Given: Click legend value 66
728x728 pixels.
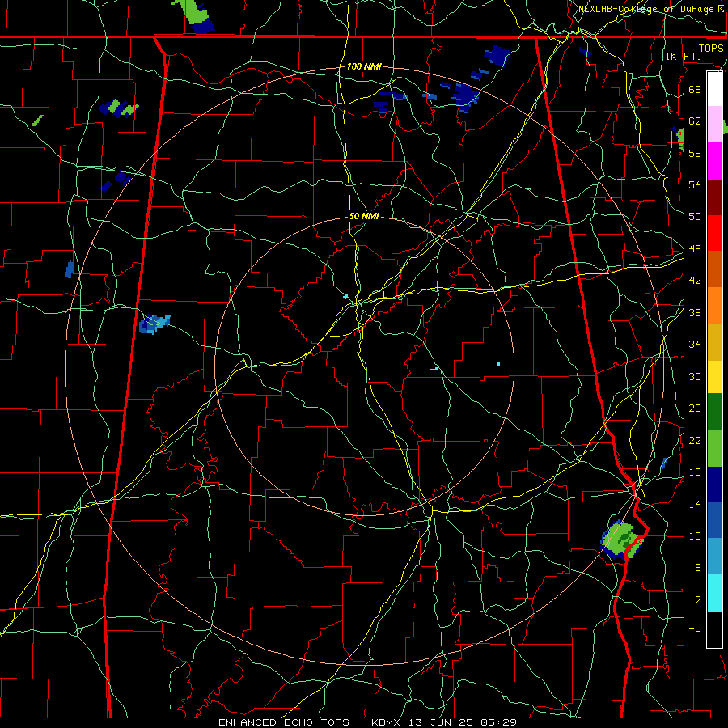Looking at the screenshot, I should tap(695, 89).
